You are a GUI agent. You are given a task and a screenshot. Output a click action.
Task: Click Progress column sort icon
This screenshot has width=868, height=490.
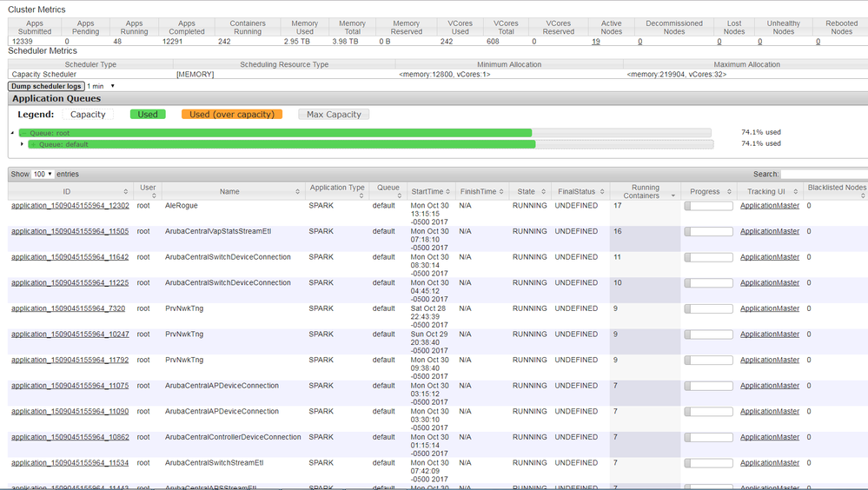tap(729, 192)
